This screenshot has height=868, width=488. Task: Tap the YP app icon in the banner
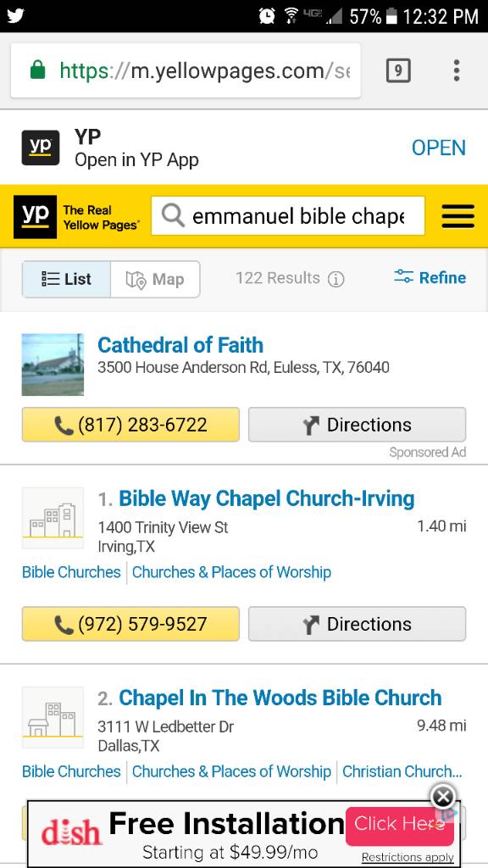coord(41,147)
